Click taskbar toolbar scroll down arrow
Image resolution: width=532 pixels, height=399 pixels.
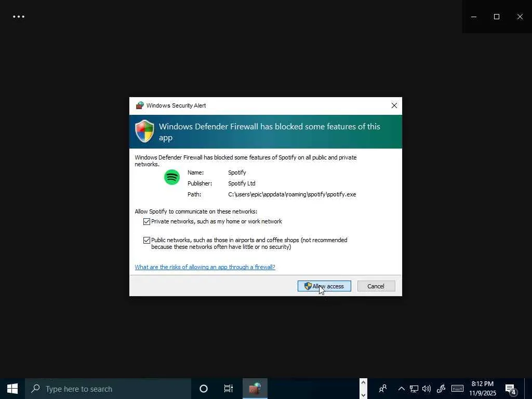pyautogui.click(x=363, y=395)
